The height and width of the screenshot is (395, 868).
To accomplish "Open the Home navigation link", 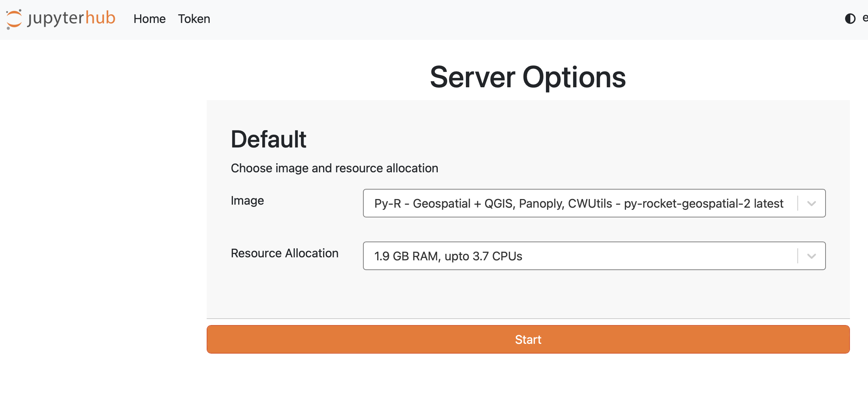I will click(149, 19).
